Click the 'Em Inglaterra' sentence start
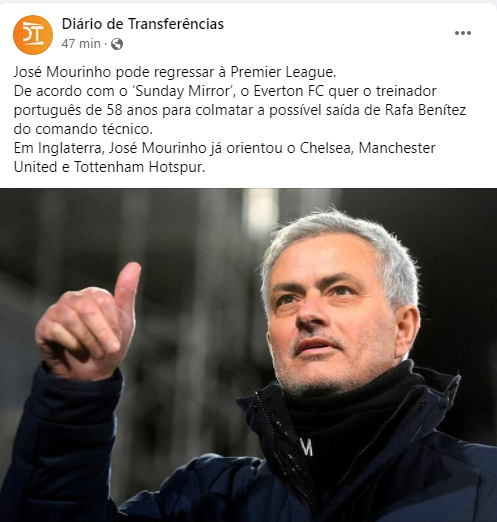Image resolution: width=497 pixels, height=522 pixels. point(57,148)
